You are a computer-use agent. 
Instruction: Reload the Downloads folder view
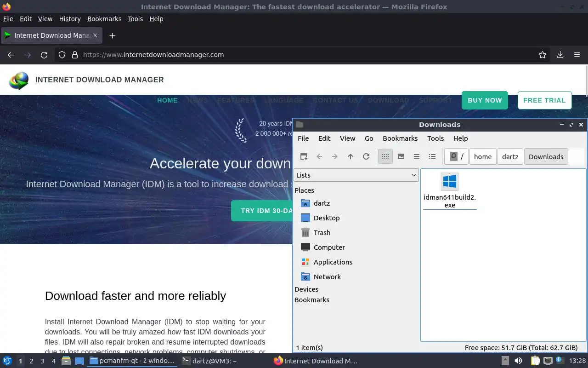coord(366,156)
